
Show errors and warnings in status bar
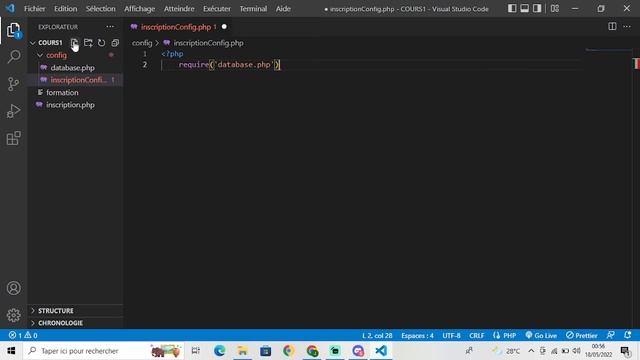[x=23, y=335]
